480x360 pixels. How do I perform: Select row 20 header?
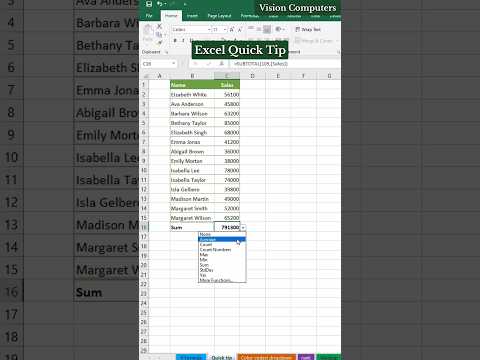[x=144, y=265]
